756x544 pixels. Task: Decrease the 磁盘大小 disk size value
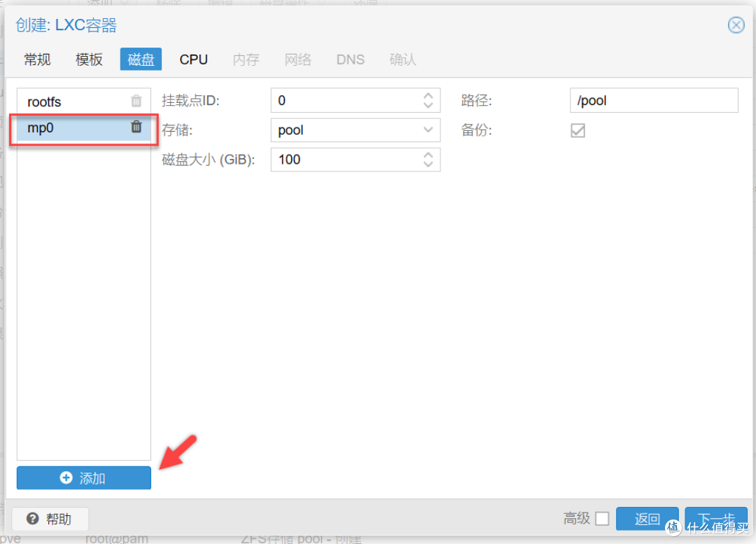(x=428, y=165)
